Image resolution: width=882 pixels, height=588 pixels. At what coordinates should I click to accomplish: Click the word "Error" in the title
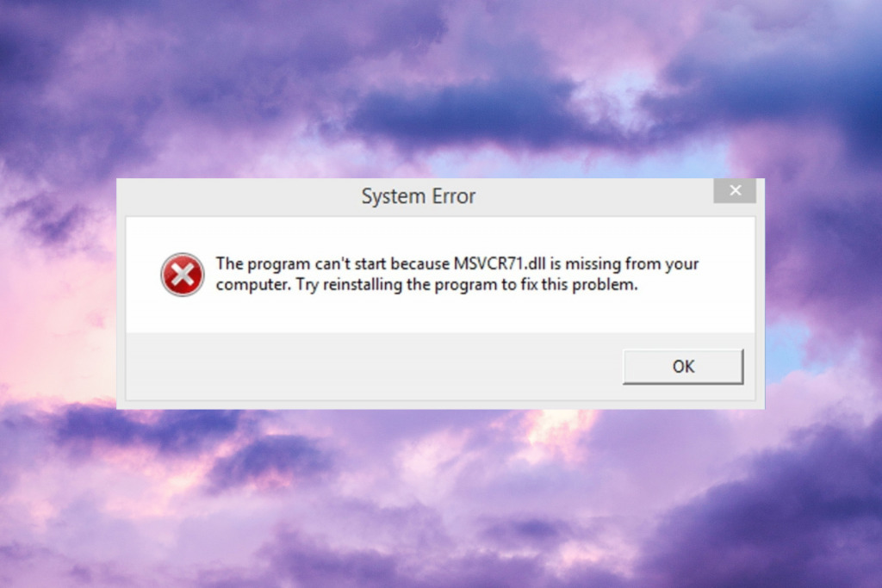[x=453, y=196]
